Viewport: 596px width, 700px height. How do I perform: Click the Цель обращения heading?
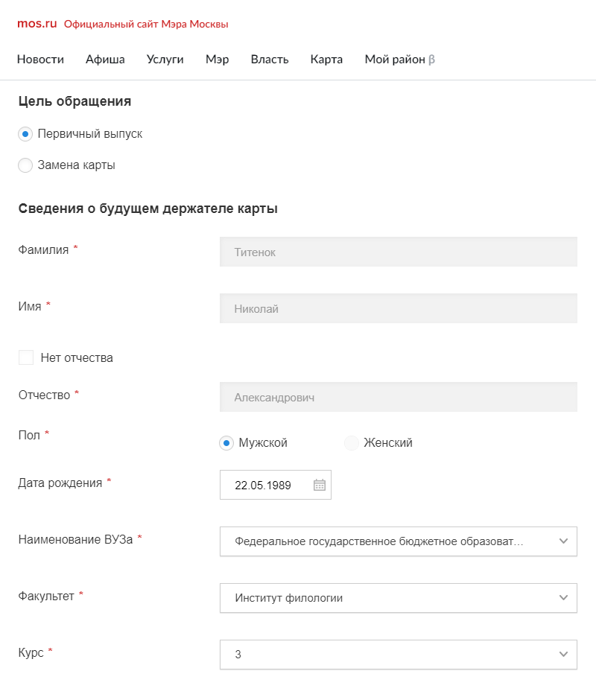74,101
